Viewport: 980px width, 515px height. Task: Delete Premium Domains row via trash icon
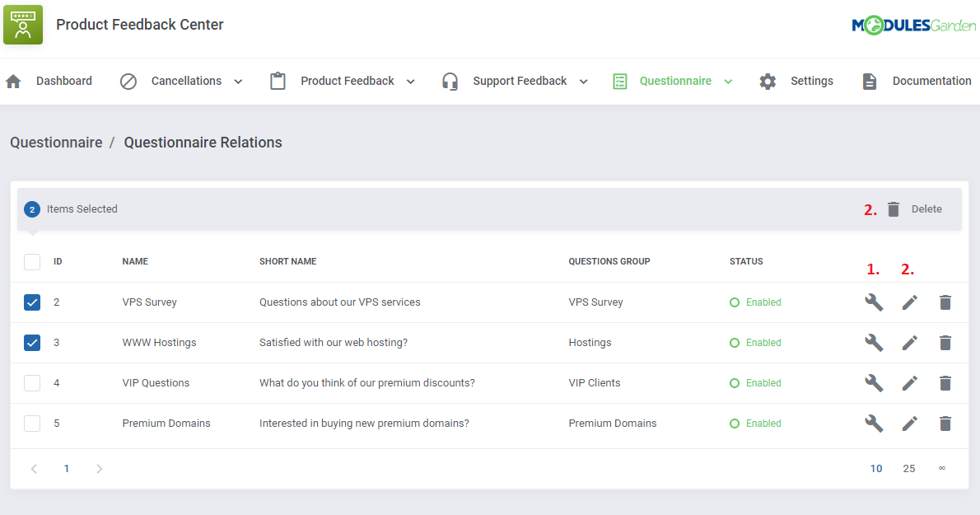tap(945, 424)
